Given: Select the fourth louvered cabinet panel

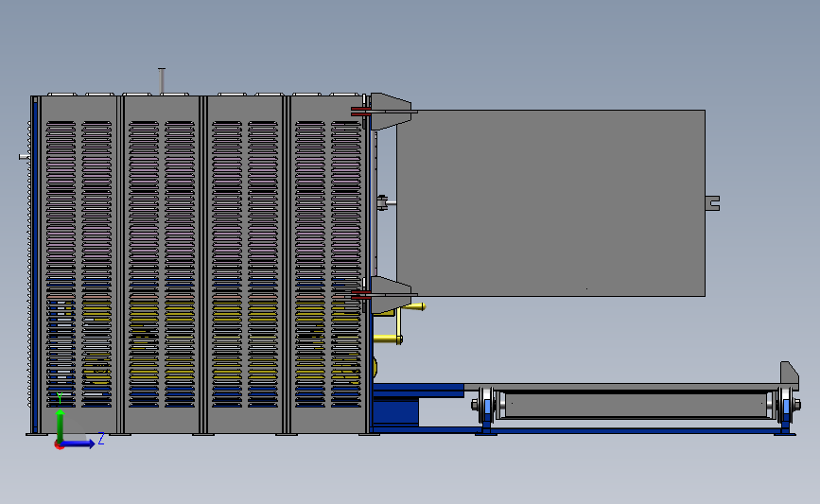Looking at the screenshot, I should click(328, 264).
